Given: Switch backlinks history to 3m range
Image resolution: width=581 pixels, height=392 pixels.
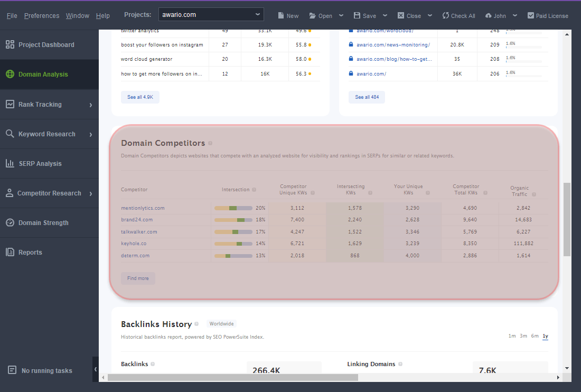Looking at the screenshot, I should click(523, 336).
